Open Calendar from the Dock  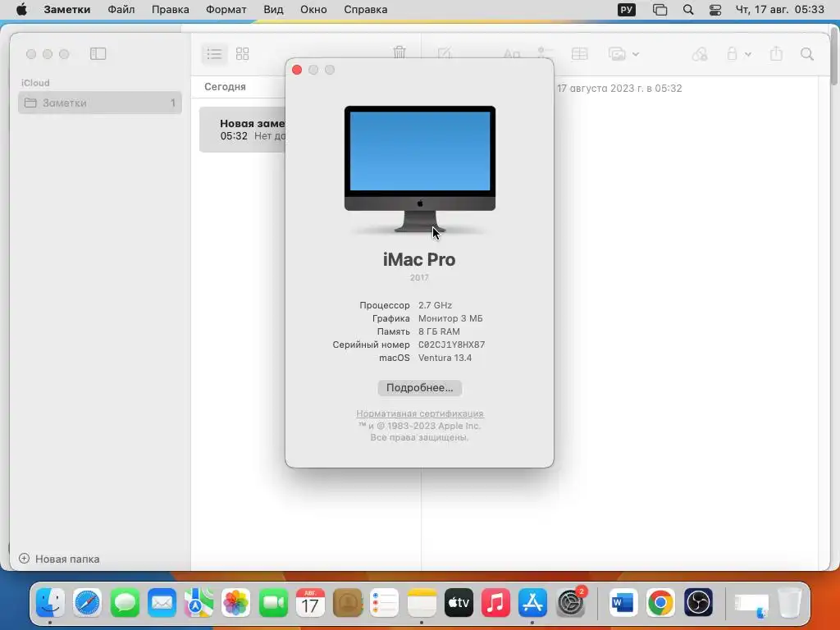[x=310, y=603]
